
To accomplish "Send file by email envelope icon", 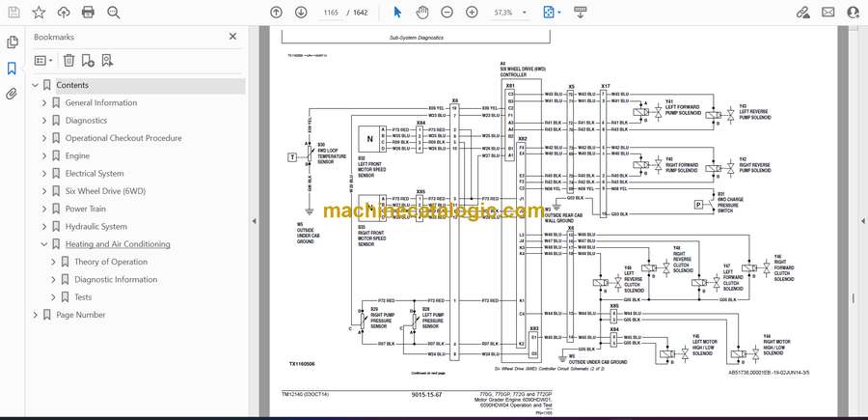I will (x=828, y=13).
